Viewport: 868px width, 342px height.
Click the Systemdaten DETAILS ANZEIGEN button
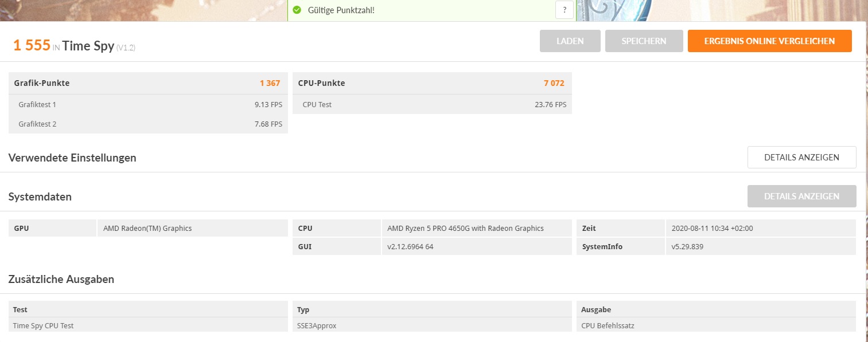tap(802, 196)
